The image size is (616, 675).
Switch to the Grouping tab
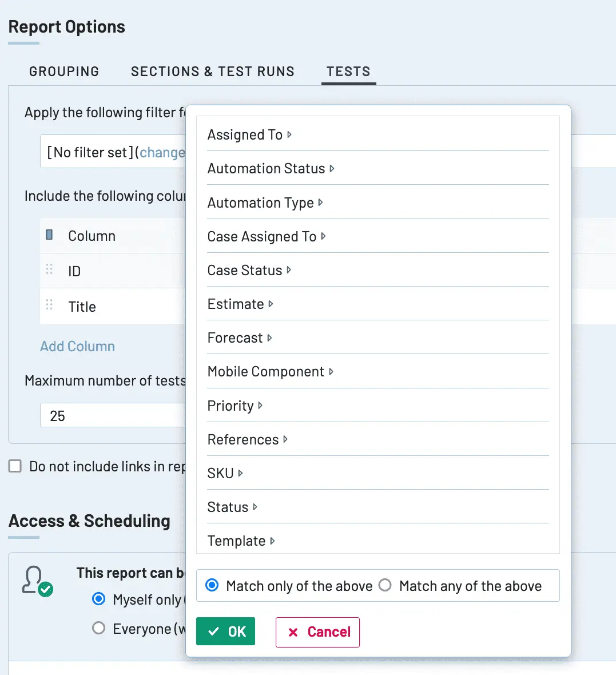pyautogui.click(x=64, y=72)
